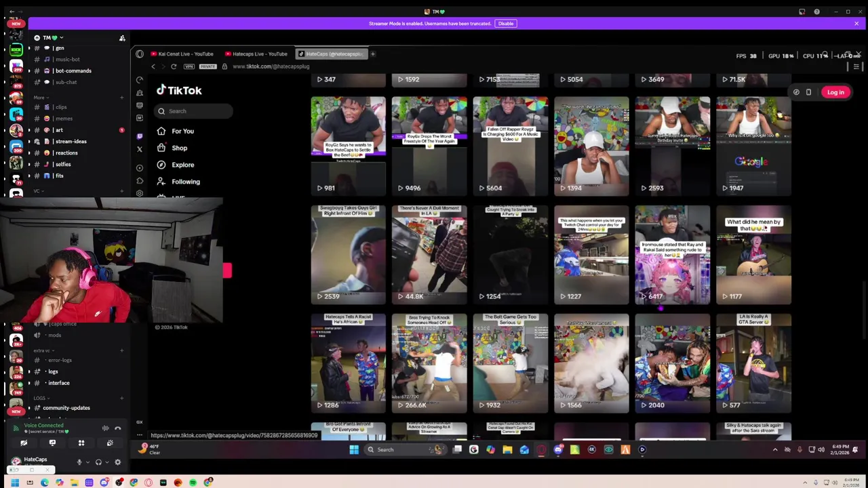Collapse the extra vc category
Screen dimensions: 868x488
[43, 350]
